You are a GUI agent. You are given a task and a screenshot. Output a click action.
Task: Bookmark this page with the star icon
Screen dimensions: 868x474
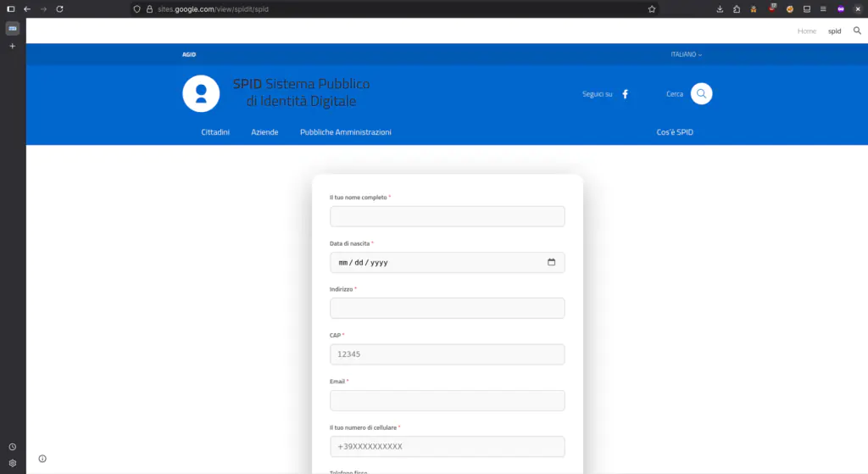652,8
